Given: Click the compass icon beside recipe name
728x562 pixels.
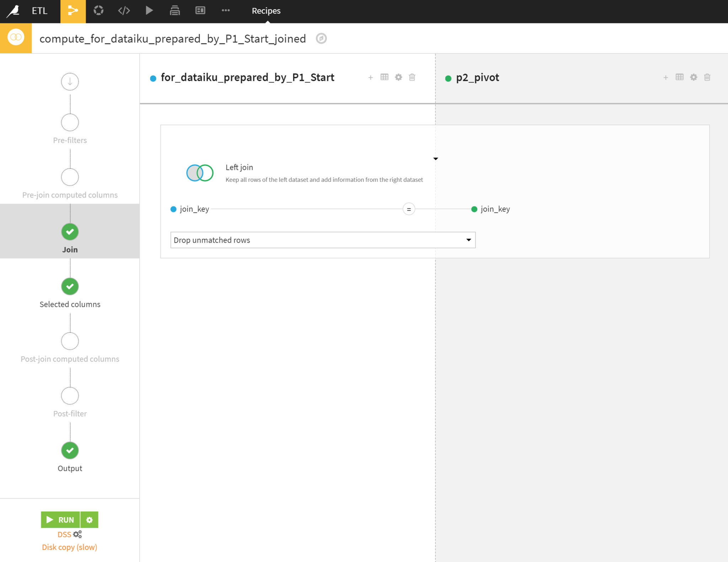Looking at the screenshot, I should 321,38.
